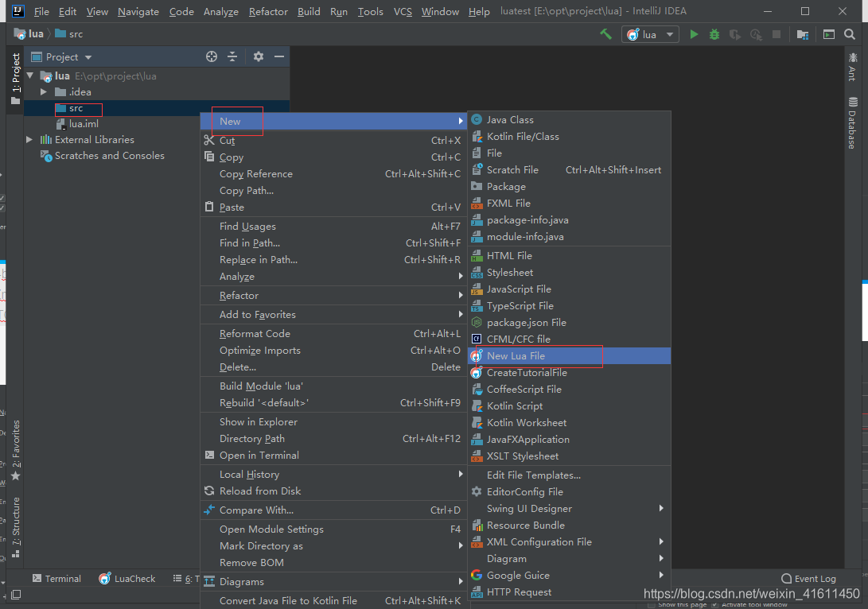Viewport: 868px width, 609px height.
Task: Expand the Local History submenu
Action: 334,474
